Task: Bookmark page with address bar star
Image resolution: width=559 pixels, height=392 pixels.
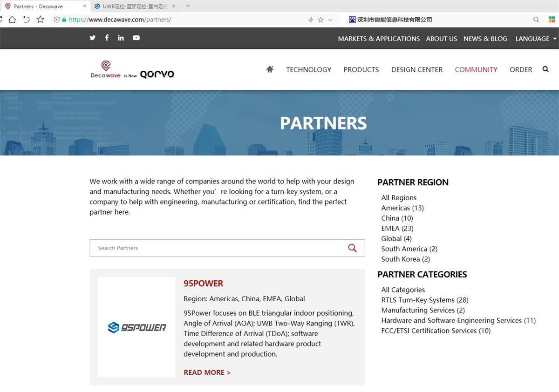Action: 320,20
